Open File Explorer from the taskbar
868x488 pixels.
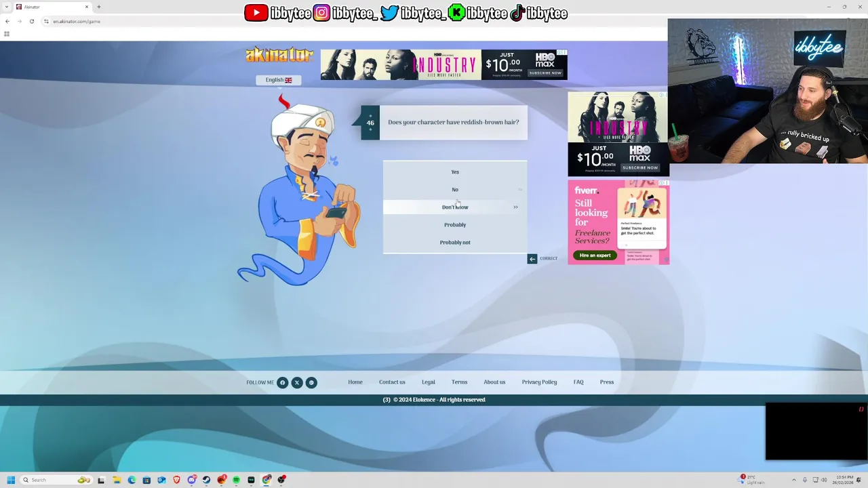tap(117, 480)
